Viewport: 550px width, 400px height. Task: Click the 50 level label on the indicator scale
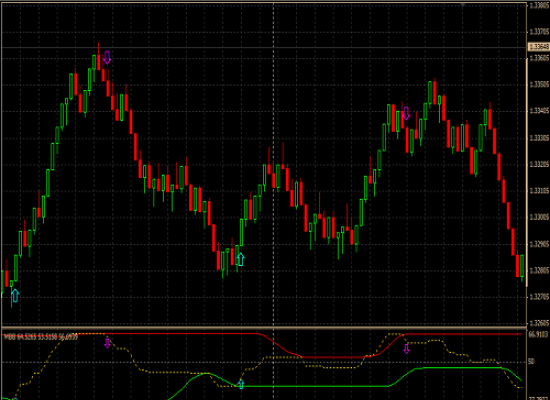click(532, 361)
